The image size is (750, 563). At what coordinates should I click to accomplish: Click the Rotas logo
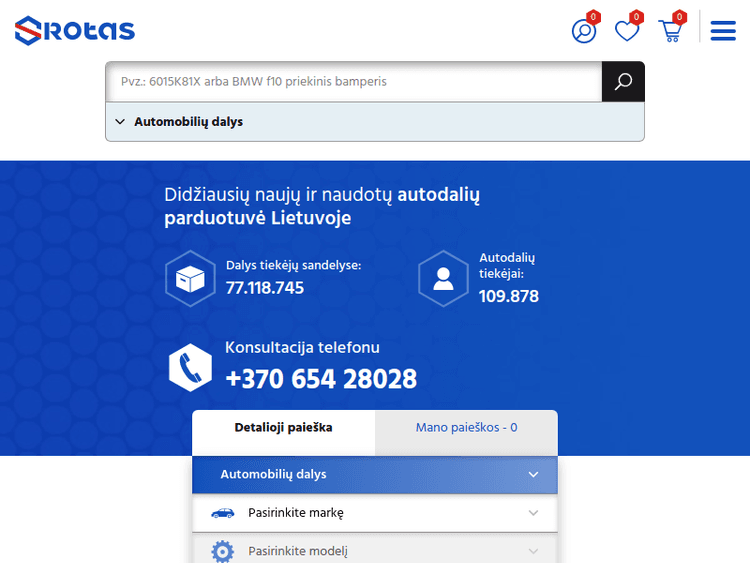pos(75,30)
